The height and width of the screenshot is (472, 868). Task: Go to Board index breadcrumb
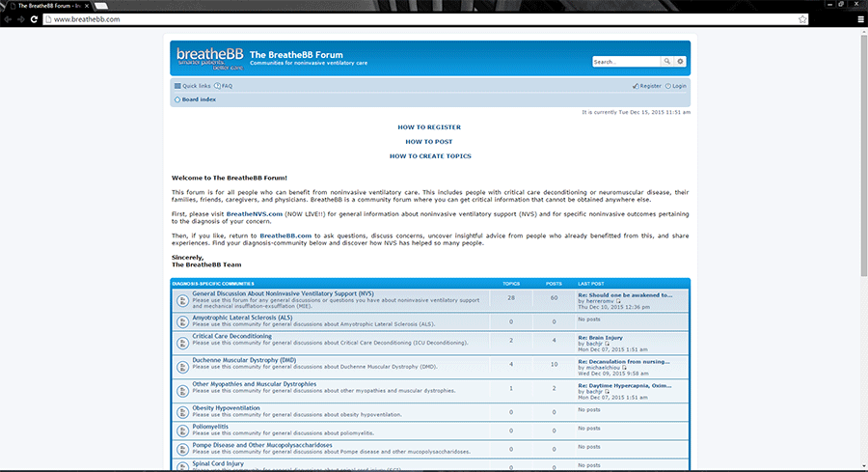pyautogui.click(x=196, y=99)
